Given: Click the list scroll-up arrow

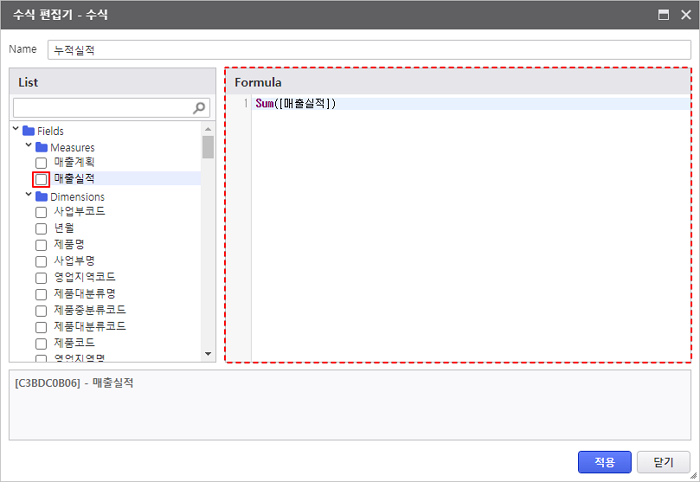Looking at the screenshot, I should (x=208, y=129).
